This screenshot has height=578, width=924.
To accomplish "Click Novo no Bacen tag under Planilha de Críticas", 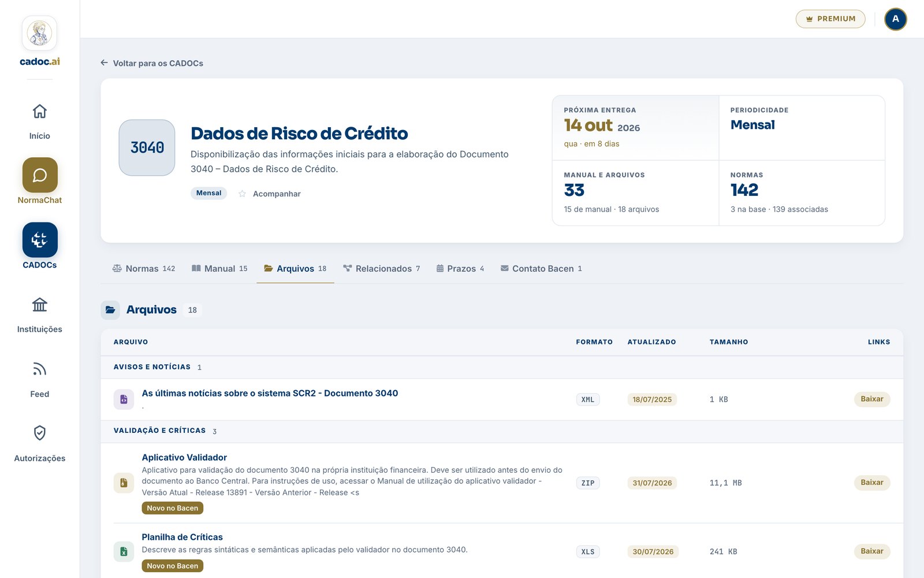I will 172,566.
